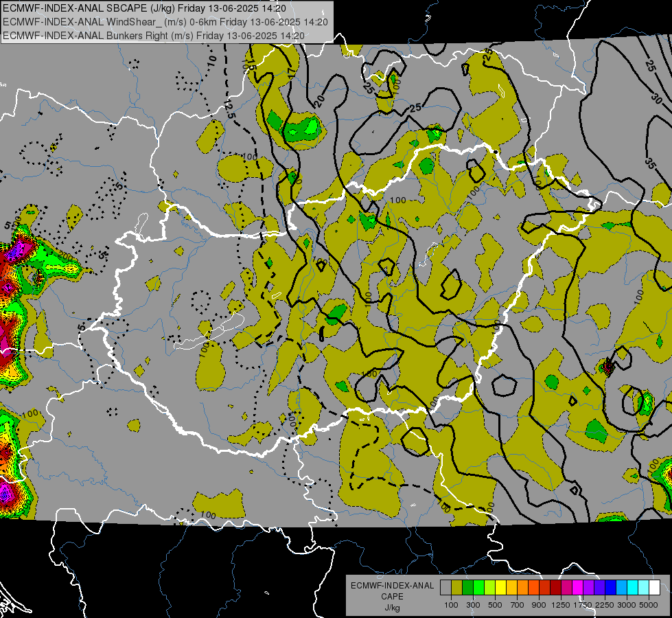Image resolution: width=672 pixels, height=618 pixels.
Task: Click the 500 tick label in the legend
Action: 495,605
